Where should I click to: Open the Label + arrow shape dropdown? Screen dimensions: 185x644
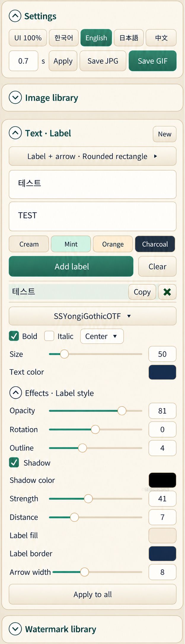(92, 156)
